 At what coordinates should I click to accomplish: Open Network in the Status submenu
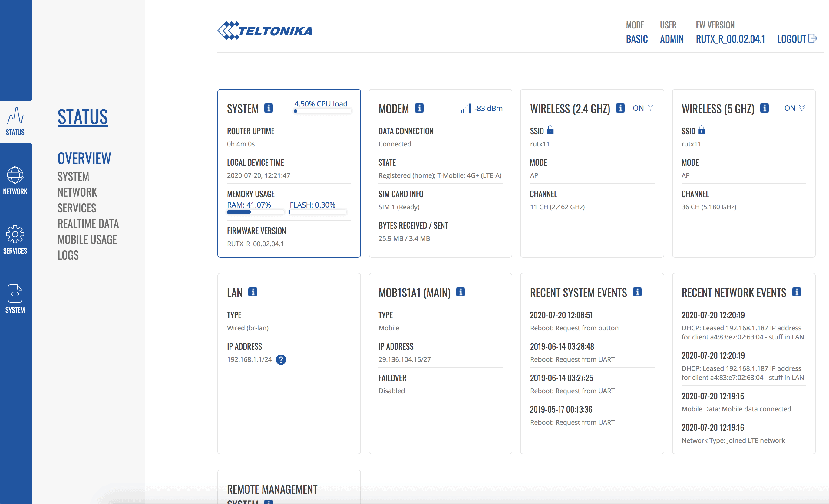click(x=77, y=192)
